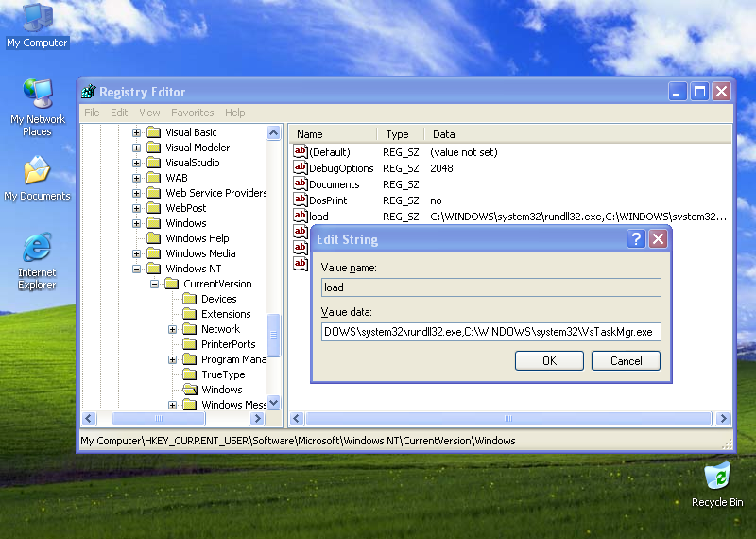Maximize the Registry Editor window

(699, 91)
